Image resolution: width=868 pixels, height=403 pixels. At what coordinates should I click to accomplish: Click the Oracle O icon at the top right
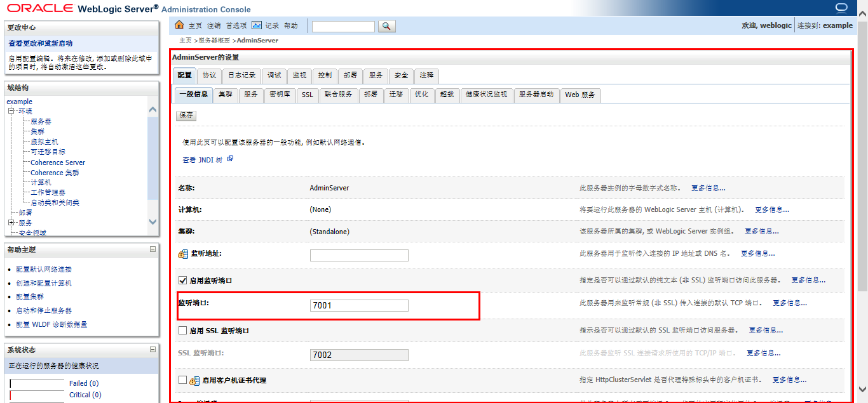coord(842,8)
